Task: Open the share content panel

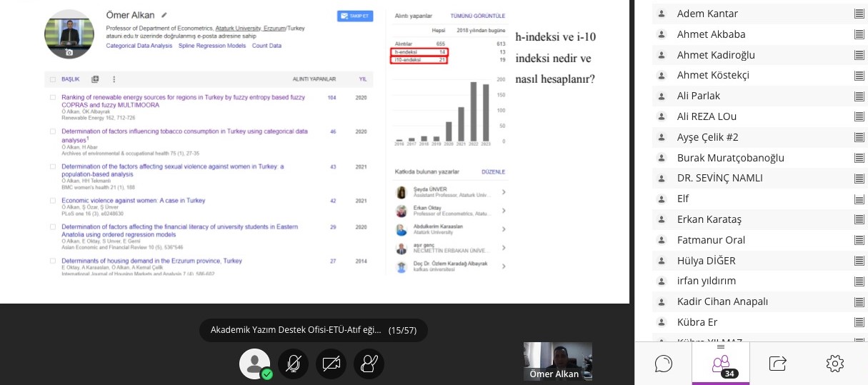Action: [x=777, y=364]
